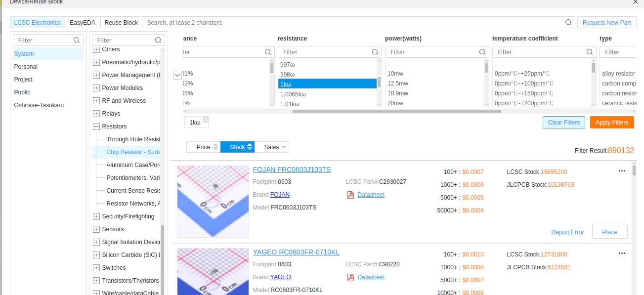Open more options for YAGEO RC0603FR-0710KL

pos(622,253)
